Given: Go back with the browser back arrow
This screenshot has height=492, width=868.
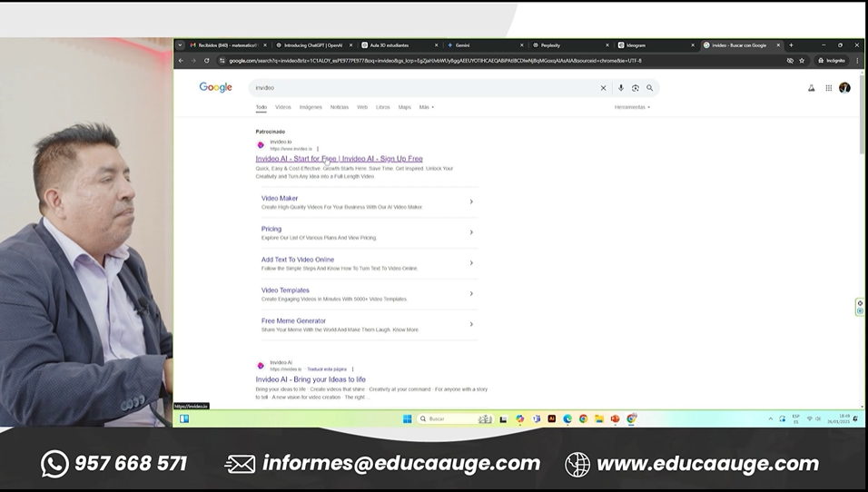Looking at the screenshot, I should coord(181,61).
